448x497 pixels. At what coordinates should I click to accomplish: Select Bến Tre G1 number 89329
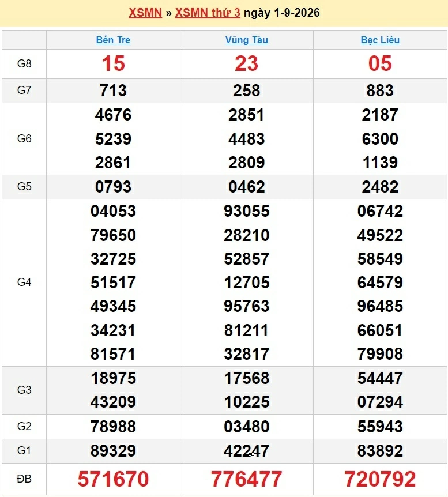tap(113, 450)
